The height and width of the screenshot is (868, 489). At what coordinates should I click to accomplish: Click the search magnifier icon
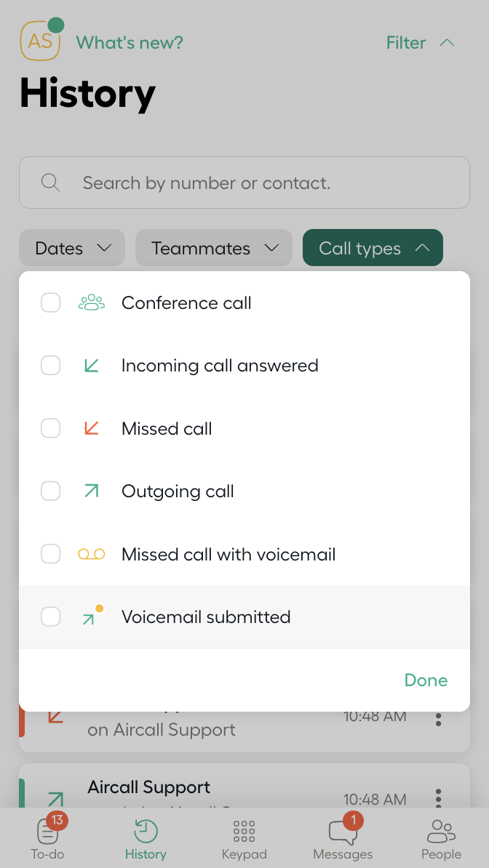click(50, 182)
